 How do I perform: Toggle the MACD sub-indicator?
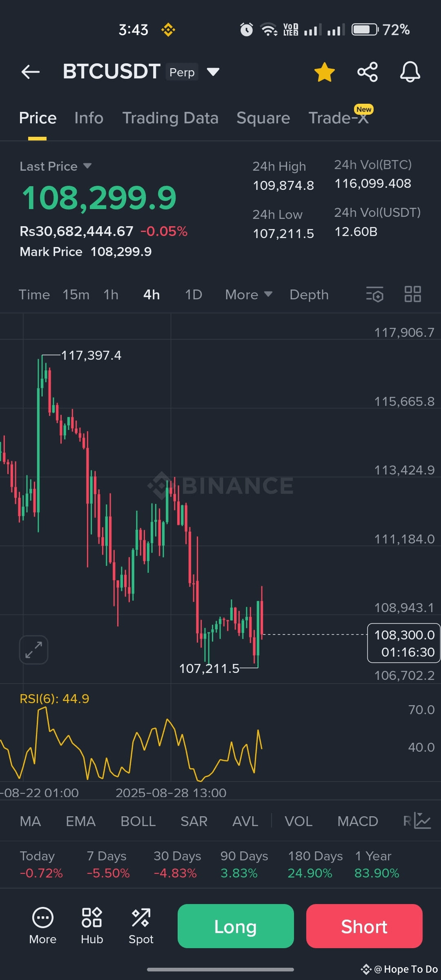358,821
